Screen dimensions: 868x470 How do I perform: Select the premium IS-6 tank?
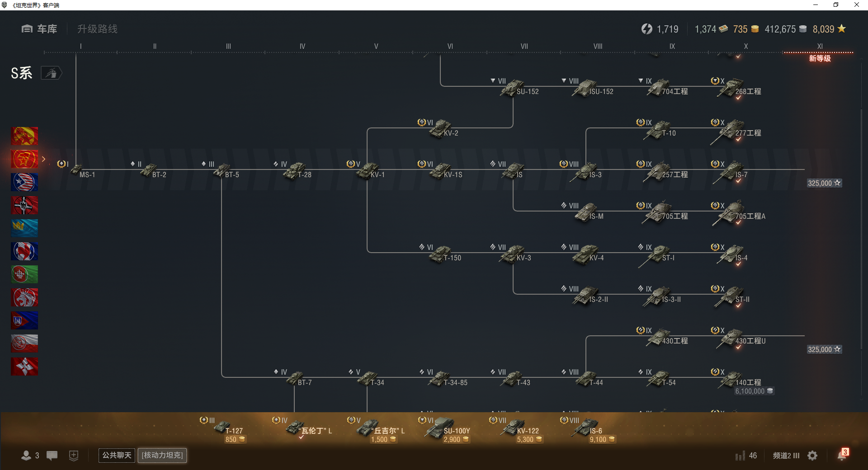[x=588, y=430]
